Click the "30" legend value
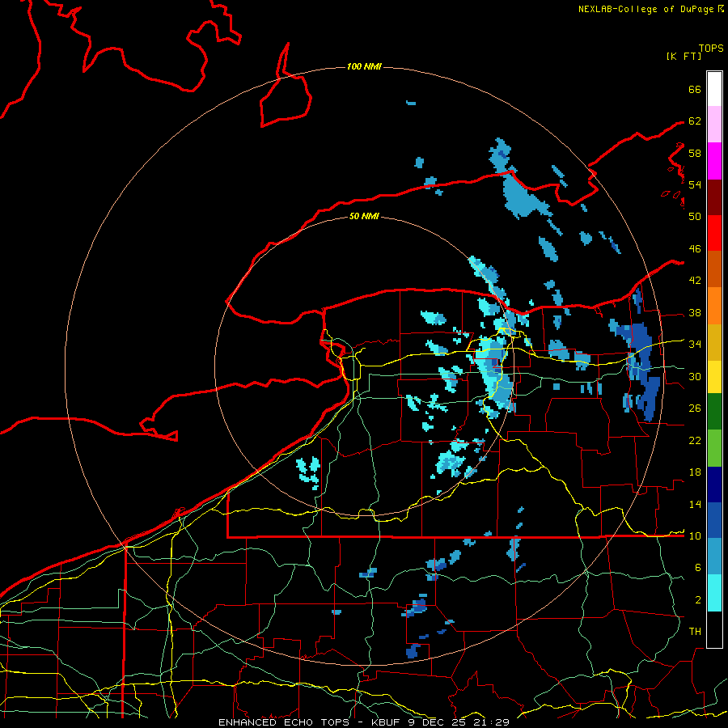The image size is (728, 728). [695, 376]
